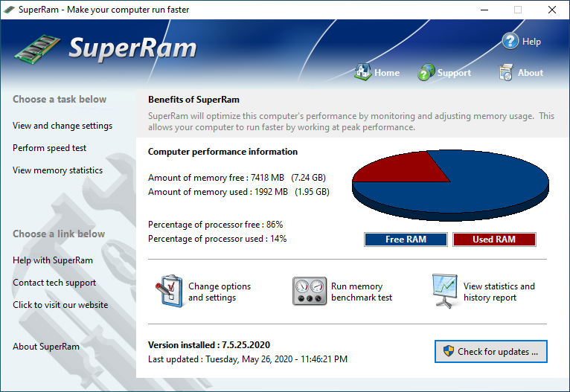
Task: Minimize the SuperRam window
Action: click(x=484, y=10)
